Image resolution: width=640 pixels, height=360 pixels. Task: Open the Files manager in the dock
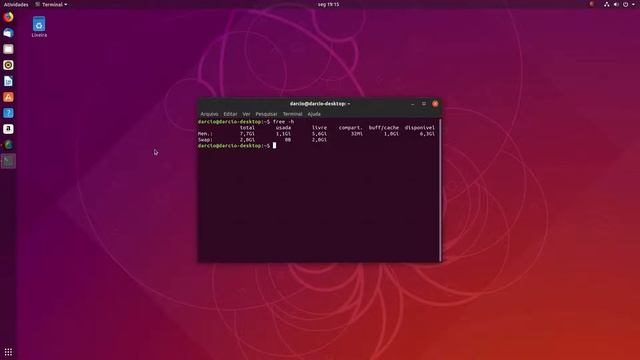[8, 49]
